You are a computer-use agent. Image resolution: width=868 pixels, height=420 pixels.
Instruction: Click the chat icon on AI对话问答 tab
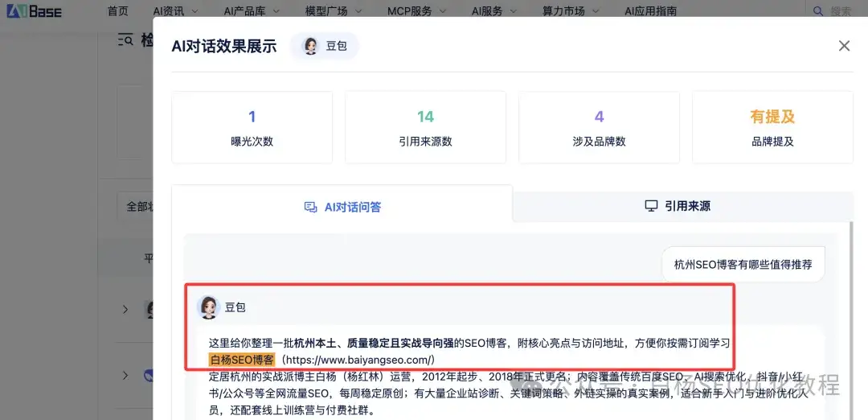pos(310,208)
